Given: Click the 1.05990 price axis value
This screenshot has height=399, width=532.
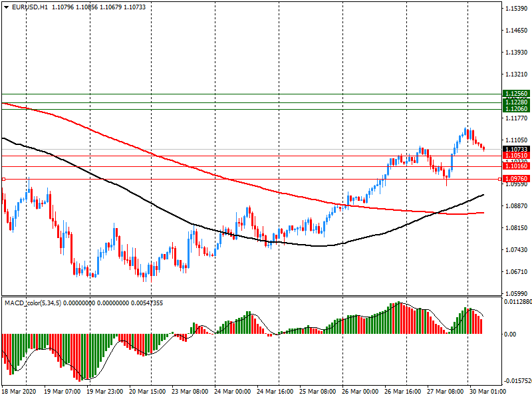Looking at the screenshot, I should pyautogui.click(x=517, y=294).
